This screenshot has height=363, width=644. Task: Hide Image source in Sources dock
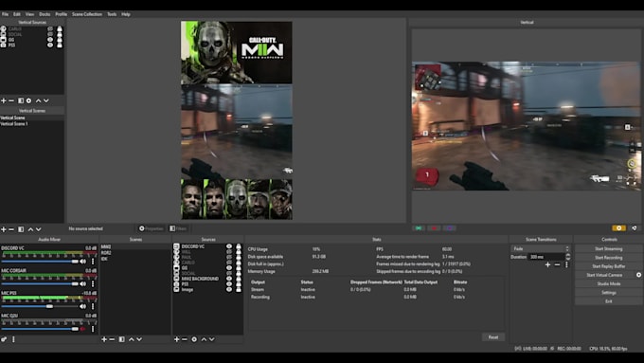[x=229, y=289]
